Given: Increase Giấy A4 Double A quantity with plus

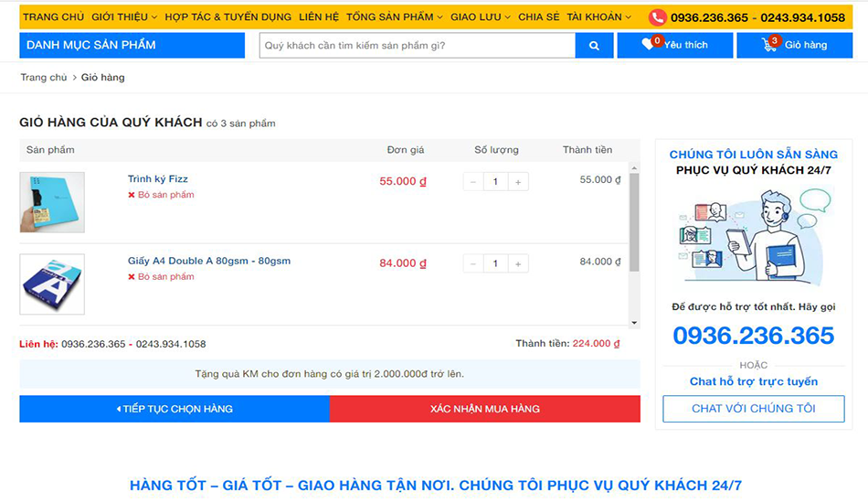Looking at the screenshot, I should click(518, 264).
